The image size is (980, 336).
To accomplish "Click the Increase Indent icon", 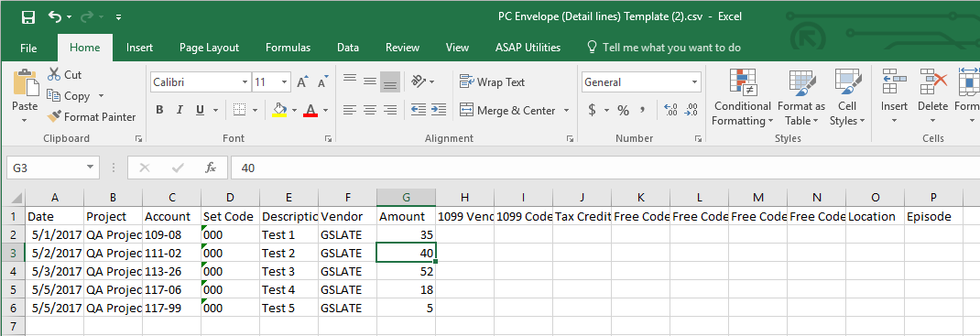I will tap(438, 110).
